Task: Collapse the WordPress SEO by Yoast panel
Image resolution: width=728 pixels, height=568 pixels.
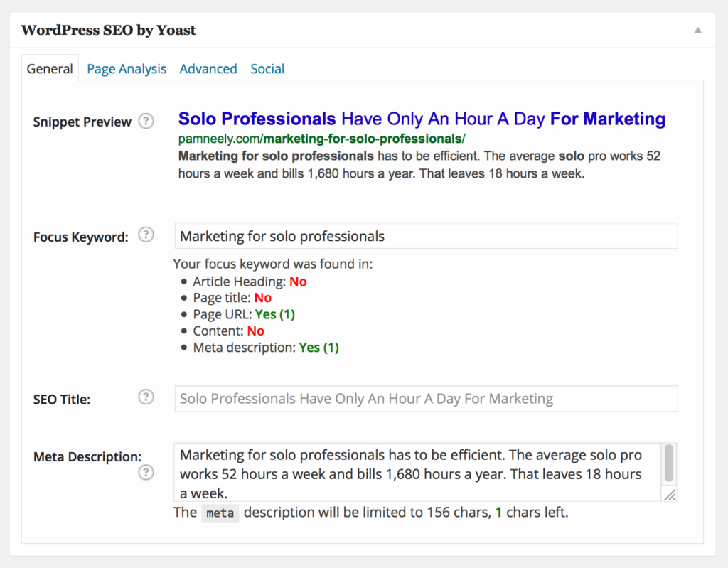Action: tap(697, 30)
